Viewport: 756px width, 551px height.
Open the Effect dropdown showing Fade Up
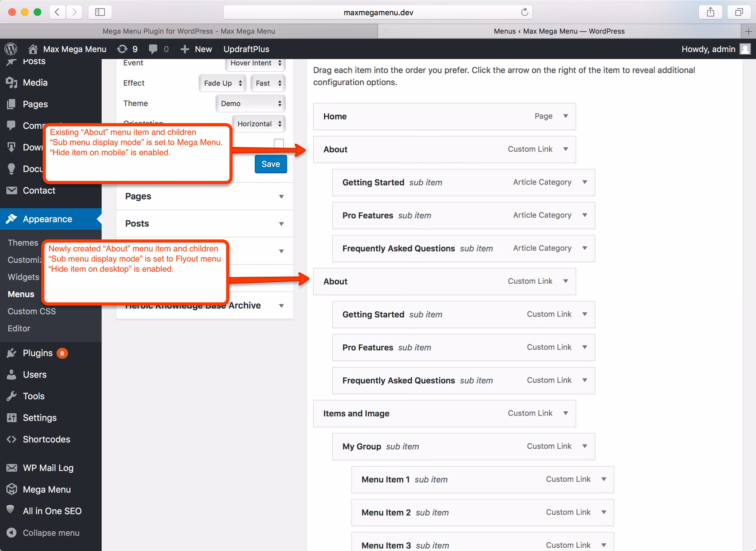(222, 83)
